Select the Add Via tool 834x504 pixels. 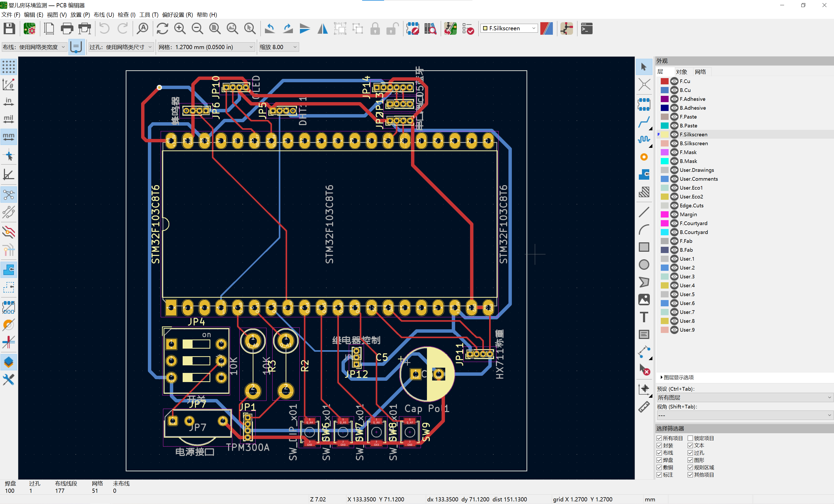pyautogui.click(x=644, y=157)
